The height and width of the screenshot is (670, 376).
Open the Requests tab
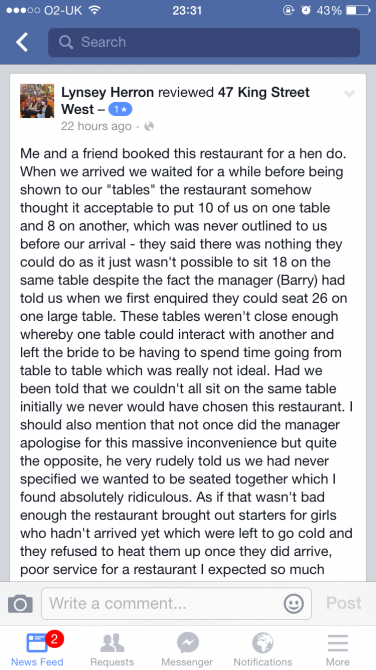(x=112, y=649)
